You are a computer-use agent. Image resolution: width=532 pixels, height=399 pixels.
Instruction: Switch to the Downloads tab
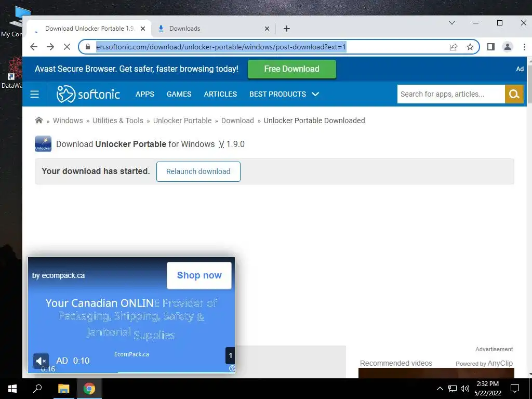pyautogui.click(x=214, y=29)
